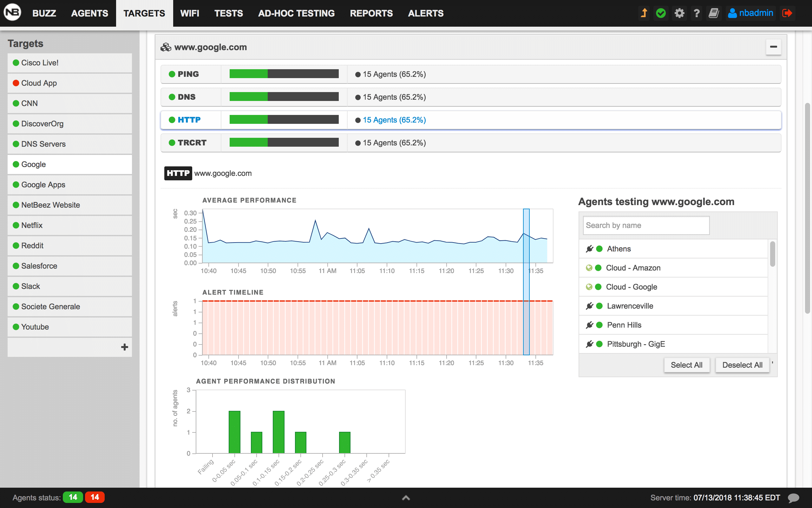Select the Societe Generale target

pos(70,307)
